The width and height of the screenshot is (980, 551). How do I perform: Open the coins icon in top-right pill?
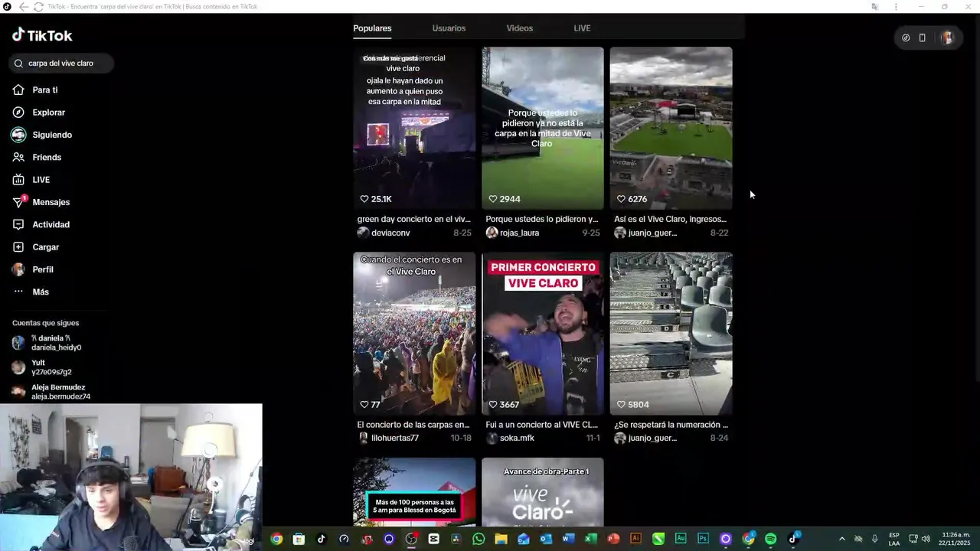[x=906, y=37]
